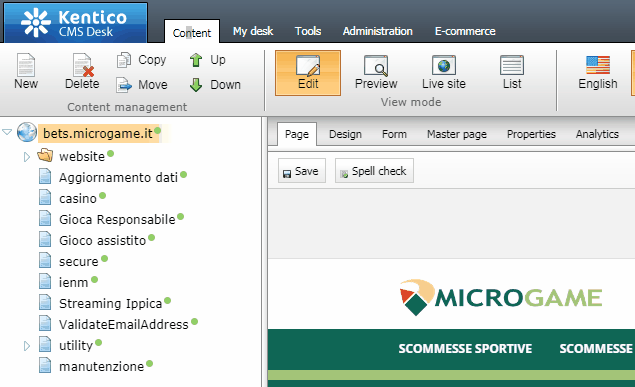Select secure in the content tree
This screenshot has height=387, width=635.
tap(79, 262)
